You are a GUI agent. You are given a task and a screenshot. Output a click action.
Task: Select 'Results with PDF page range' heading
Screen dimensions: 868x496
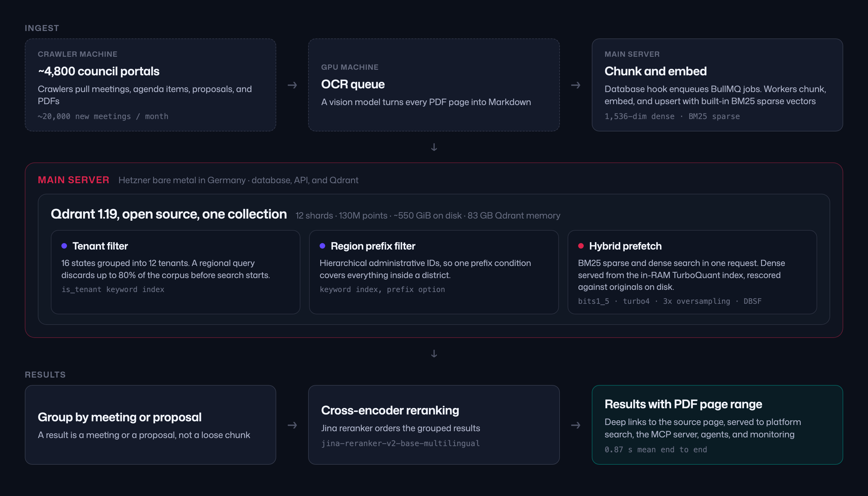[x=683, y=404]
